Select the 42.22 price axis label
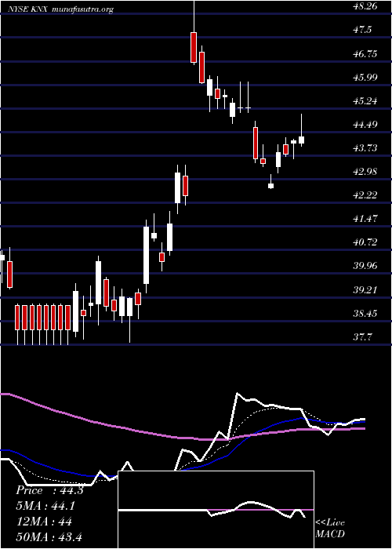The height and width of the screenshot is (549, 392). 365,195
